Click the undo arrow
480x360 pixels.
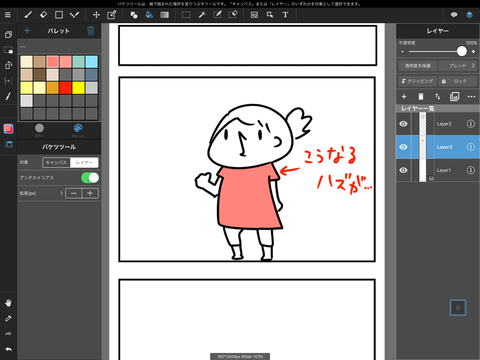coord(8,349)
